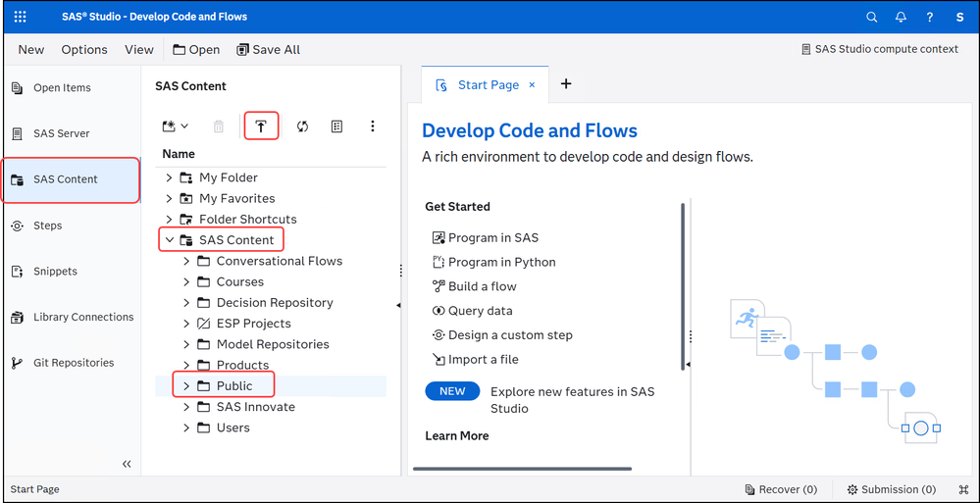Open the SAS Server pane

[x=73, y=133]
